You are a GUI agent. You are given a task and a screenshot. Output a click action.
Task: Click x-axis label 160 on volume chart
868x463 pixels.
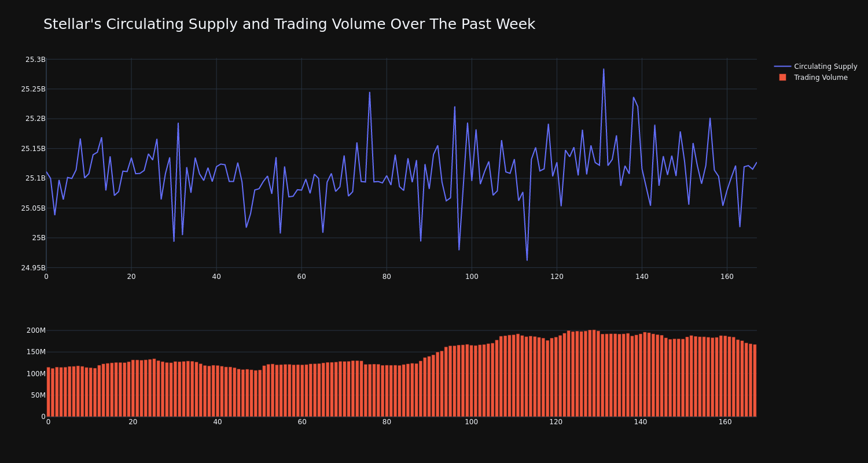click(725, 422)
